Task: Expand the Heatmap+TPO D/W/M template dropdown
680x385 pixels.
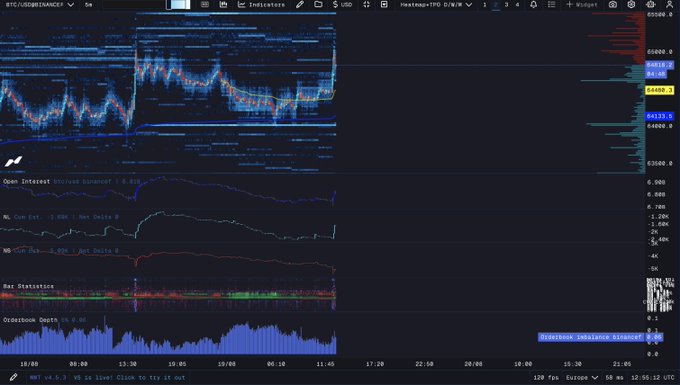Action: tap(436, 4)
